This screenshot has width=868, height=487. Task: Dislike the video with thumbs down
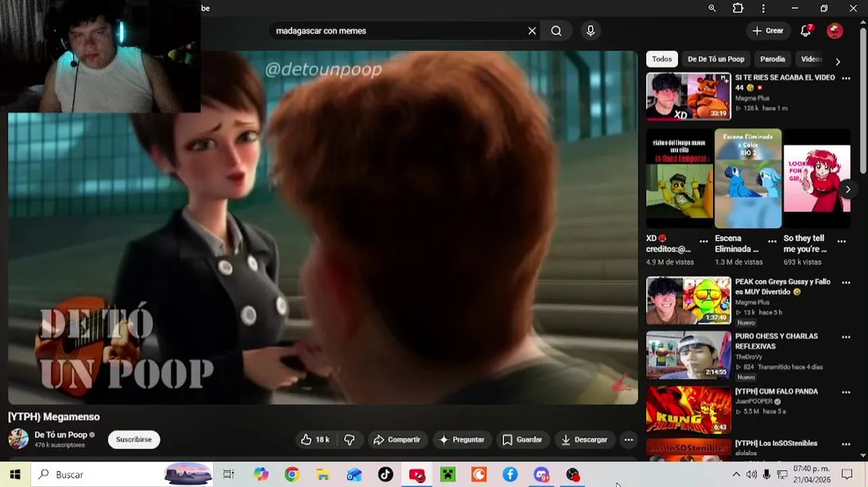tap(349, 440)
